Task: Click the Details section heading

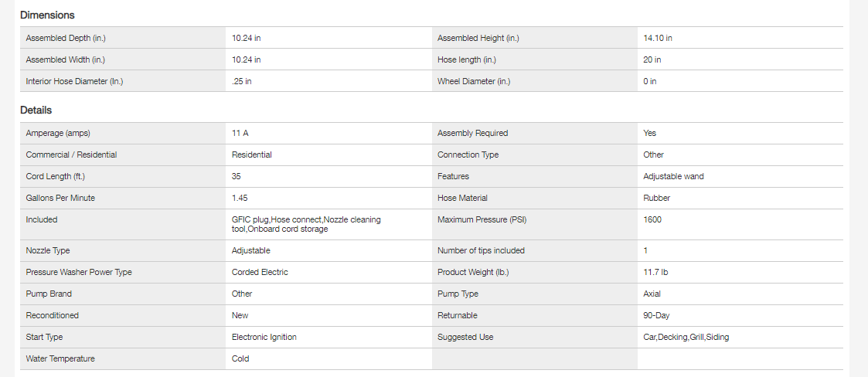Action: click(x=36, y=110)
